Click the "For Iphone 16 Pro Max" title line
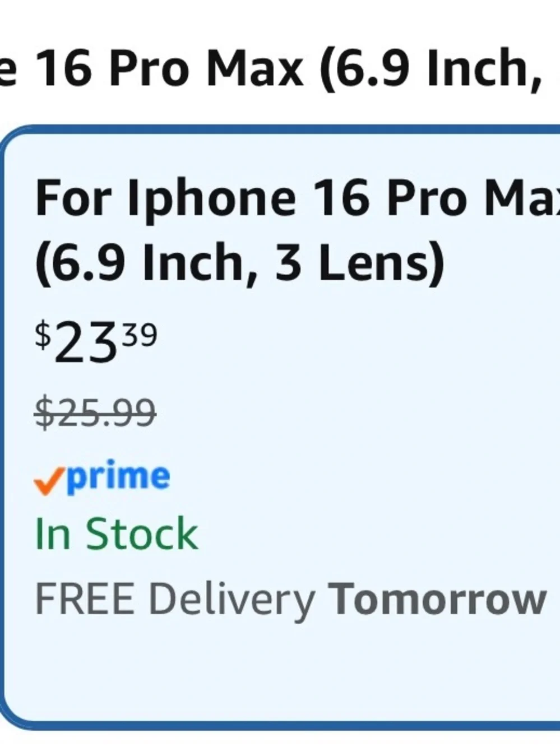 [298, 199]
